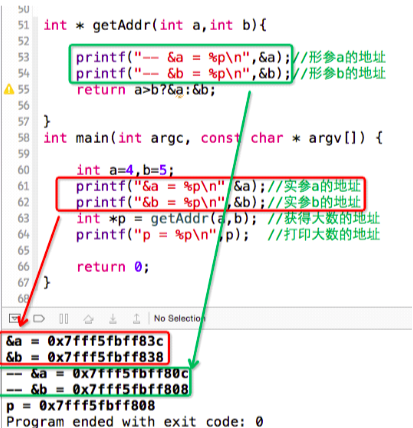
Task: Click the printf &a line in main
Action: click(171, 186)
